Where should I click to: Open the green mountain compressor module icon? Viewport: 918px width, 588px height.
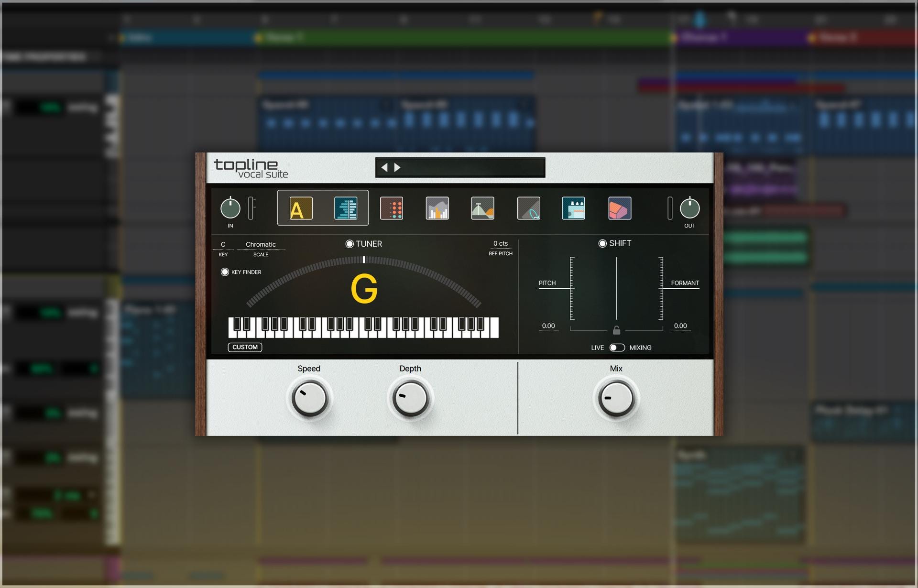click(x=483, y=208)
